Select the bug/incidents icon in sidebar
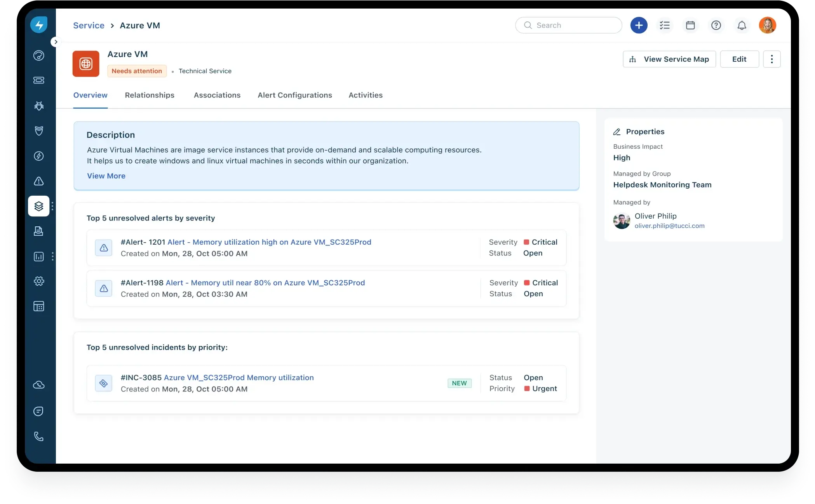The height and width of the screenshot is (504, 815). (x=39, y=106)
